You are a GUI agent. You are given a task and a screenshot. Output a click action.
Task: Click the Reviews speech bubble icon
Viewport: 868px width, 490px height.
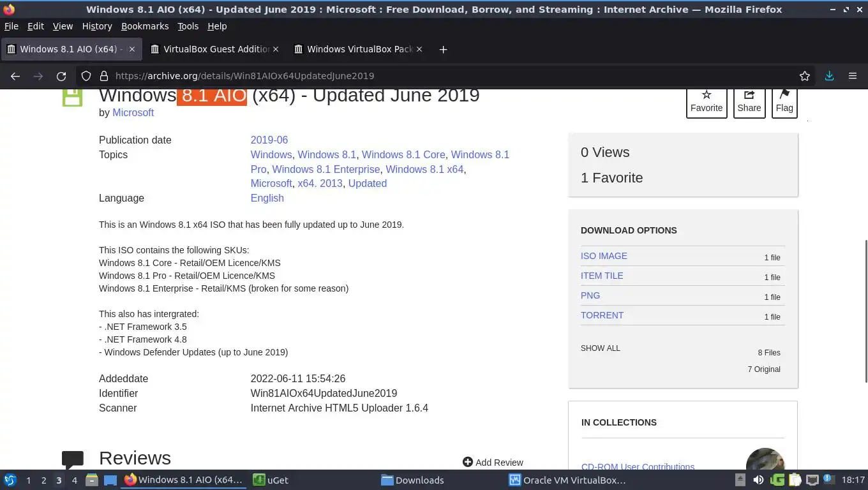point(73,459)
